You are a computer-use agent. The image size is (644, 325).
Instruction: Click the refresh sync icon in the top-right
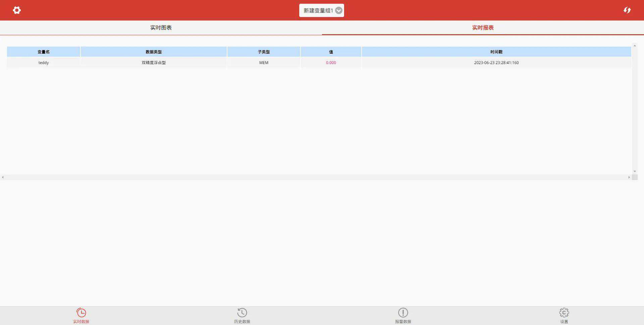[x=627, y=10]
